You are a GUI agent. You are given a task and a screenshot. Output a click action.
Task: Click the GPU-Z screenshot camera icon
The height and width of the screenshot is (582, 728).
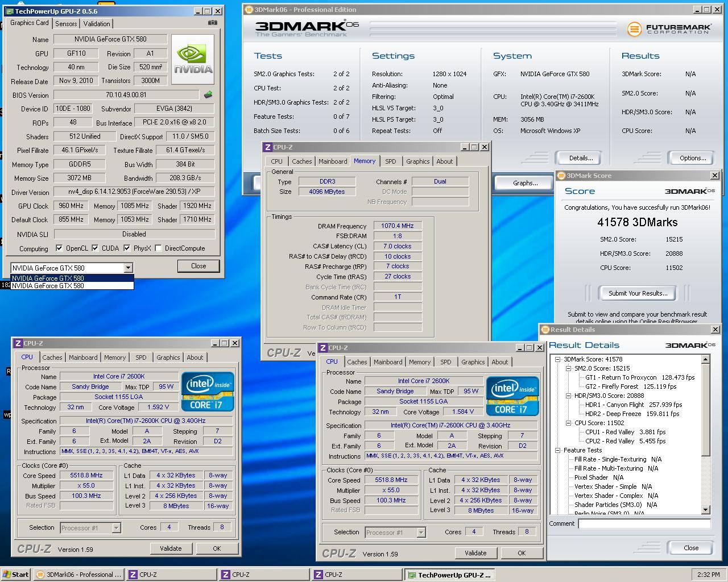click(212, 23)
